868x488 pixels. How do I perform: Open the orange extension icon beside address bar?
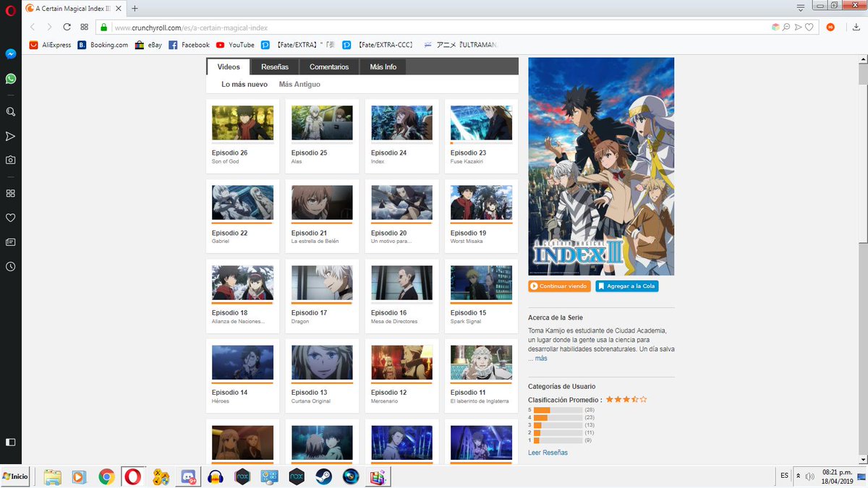pos(830,27)
